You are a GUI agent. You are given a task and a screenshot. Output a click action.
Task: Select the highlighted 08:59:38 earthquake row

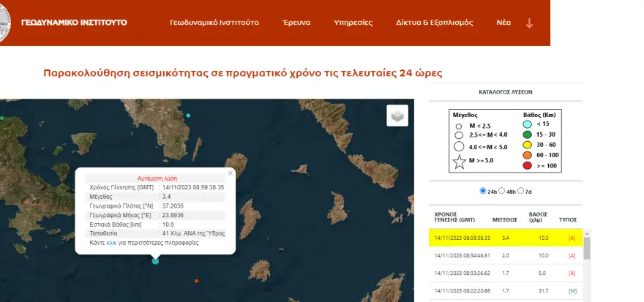point(505,238)
